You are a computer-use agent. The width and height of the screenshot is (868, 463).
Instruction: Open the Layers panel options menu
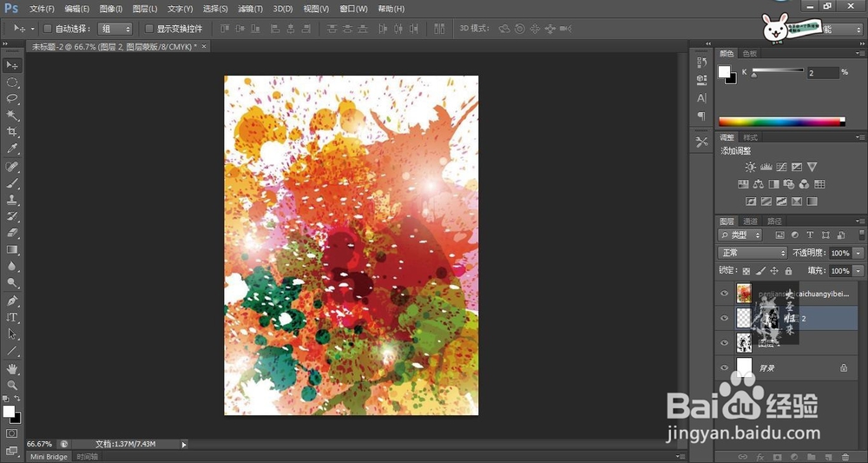[x=859, y=221]
